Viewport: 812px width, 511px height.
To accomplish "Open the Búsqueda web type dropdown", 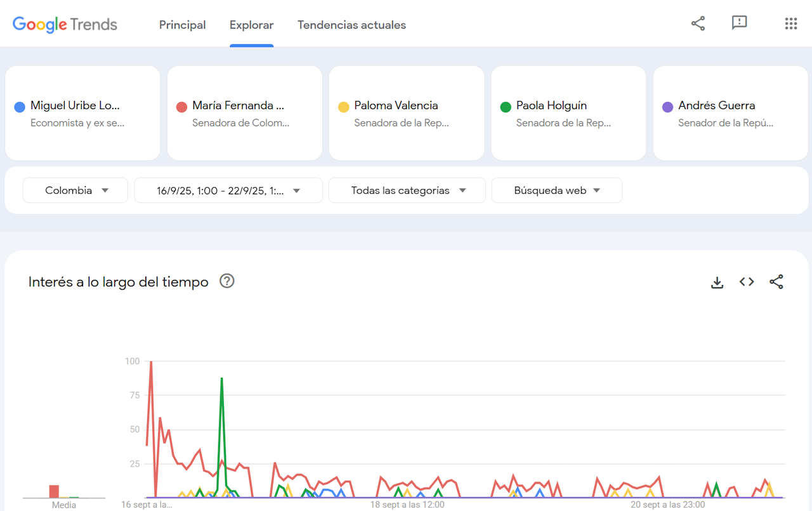I will (556, 190).
